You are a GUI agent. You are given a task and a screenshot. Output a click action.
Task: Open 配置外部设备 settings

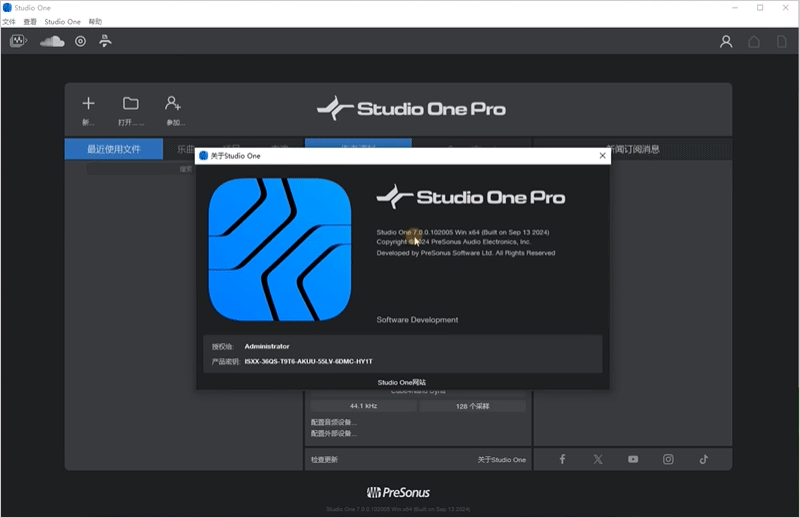(334, 433)
